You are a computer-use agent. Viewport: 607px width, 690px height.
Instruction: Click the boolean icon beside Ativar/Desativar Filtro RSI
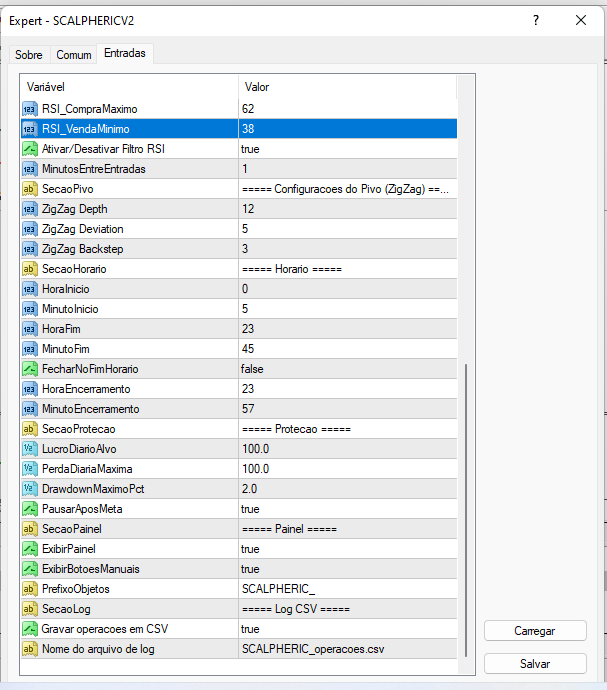click(x=29, y=149)
